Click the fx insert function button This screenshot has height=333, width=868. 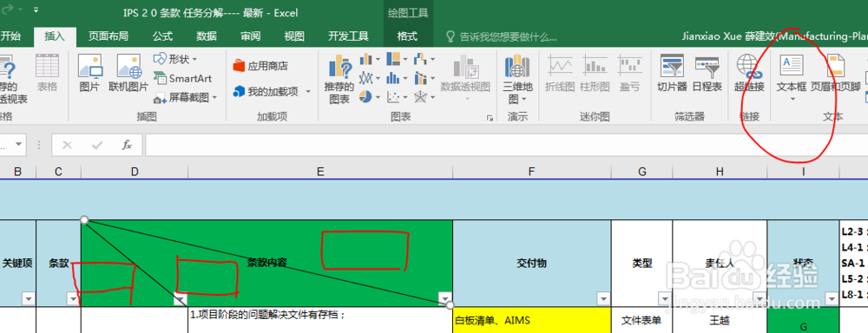[x=127, y=145]
